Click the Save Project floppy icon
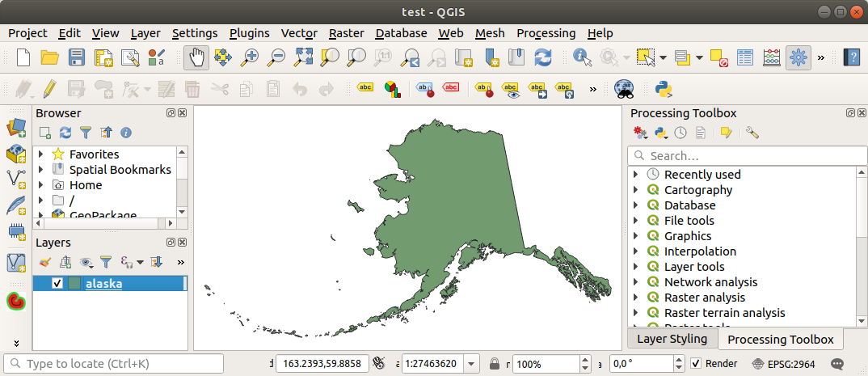This screenshot has height=376, width=868. click(77, 57)
